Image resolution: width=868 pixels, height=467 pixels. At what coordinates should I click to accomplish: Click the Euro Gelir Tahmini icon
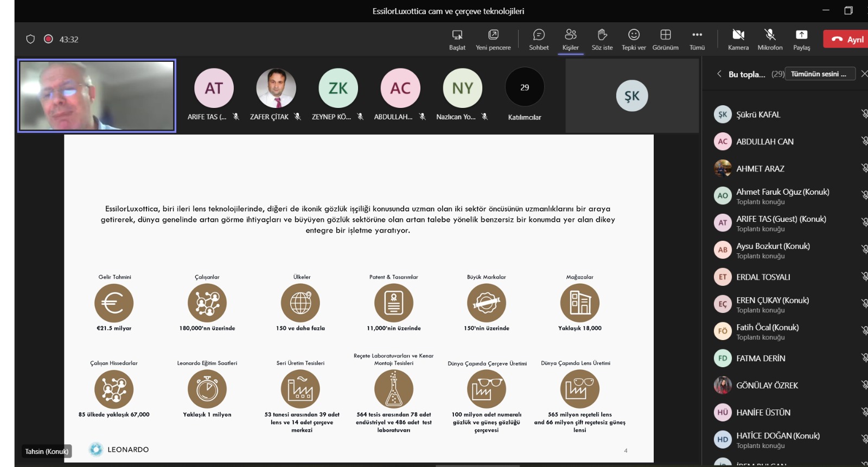tap(114, 303)
